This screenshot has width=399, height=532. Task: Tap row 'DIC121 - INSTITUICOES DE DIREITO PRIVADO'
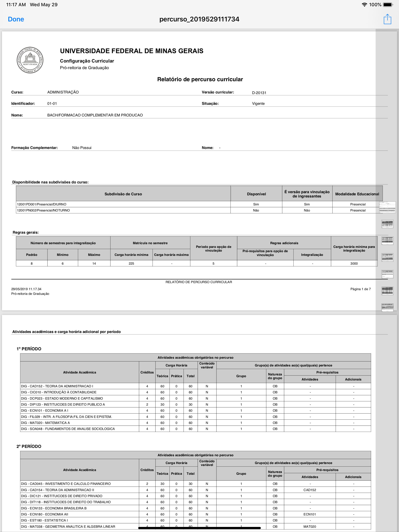(195, 496)
